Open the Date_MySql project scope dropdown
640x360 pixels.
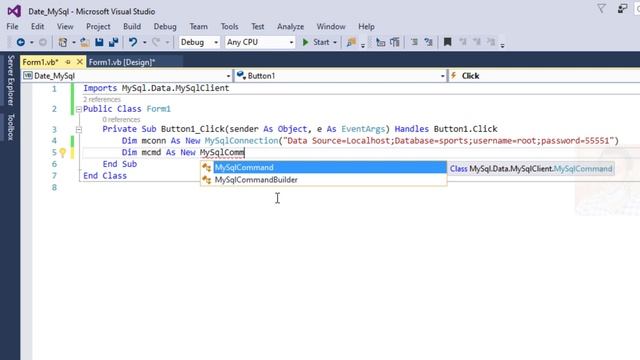pos(127,76)
